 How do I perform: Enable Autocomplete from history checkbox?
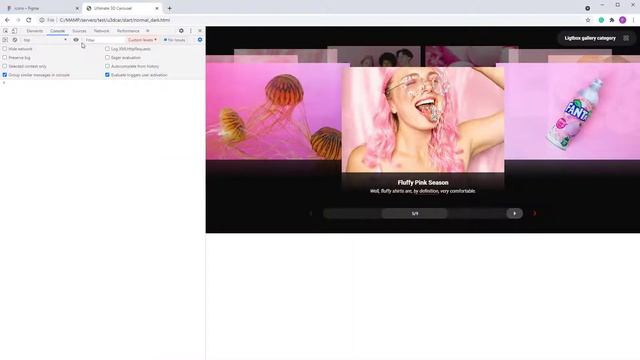tap(107, 66)
